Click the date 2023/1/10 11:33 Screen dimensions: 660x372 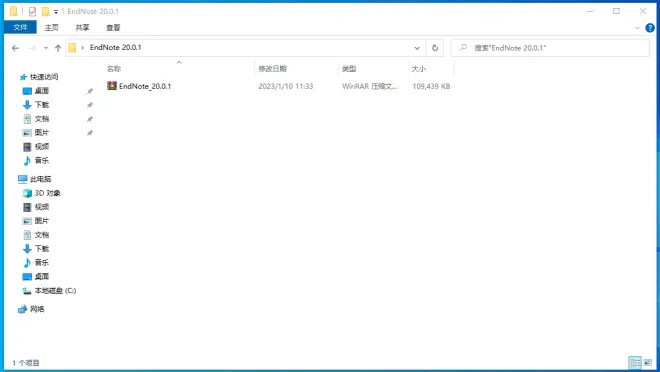286,86
